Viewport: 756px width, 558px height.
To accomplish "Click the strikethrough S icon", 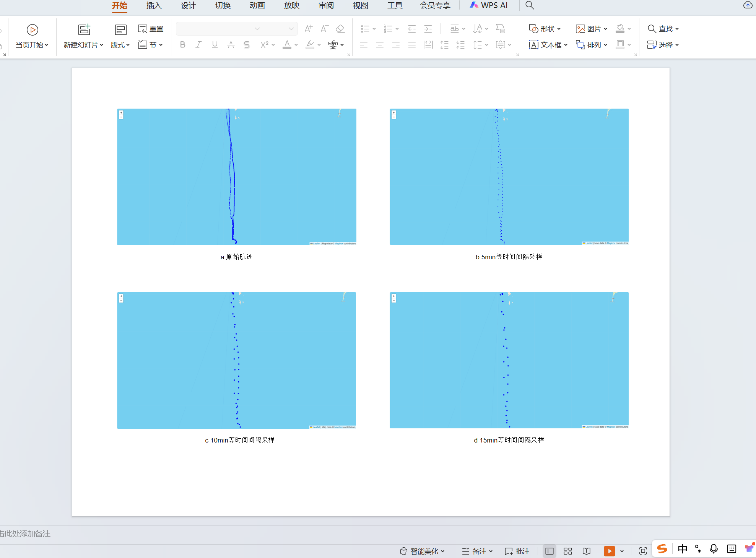I will point(247,45).
